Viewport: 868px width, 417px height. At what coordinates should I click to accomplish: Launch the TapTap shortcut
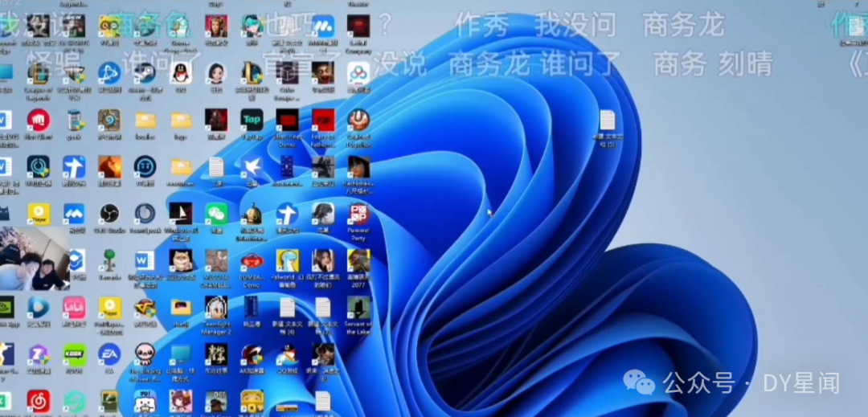(x=252, y=120)
